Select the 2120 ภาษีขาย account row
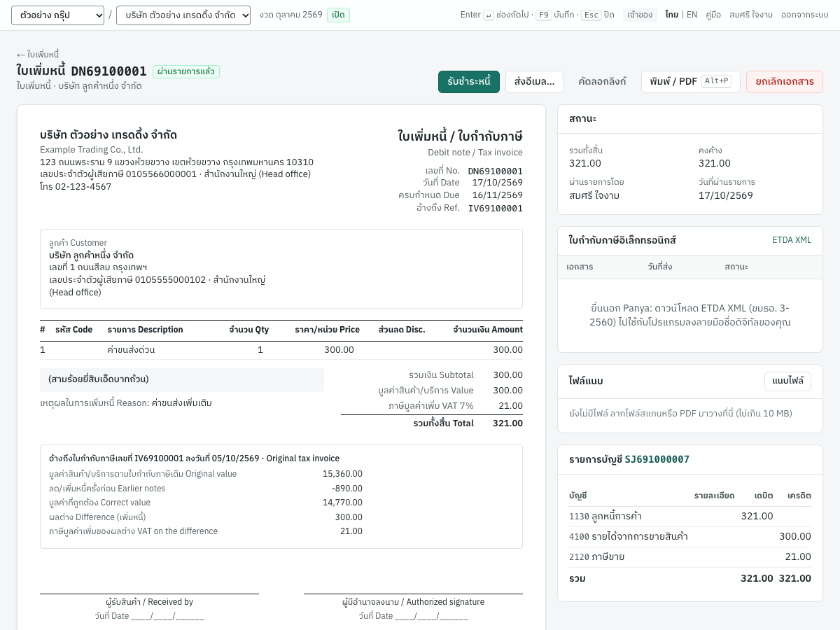The height and width of the screenshot is (630, 840). point(690,557)
